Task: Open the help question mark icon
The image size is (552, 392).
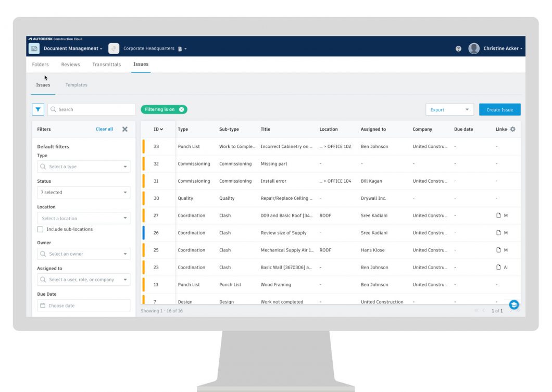Action: click(458, 48)
